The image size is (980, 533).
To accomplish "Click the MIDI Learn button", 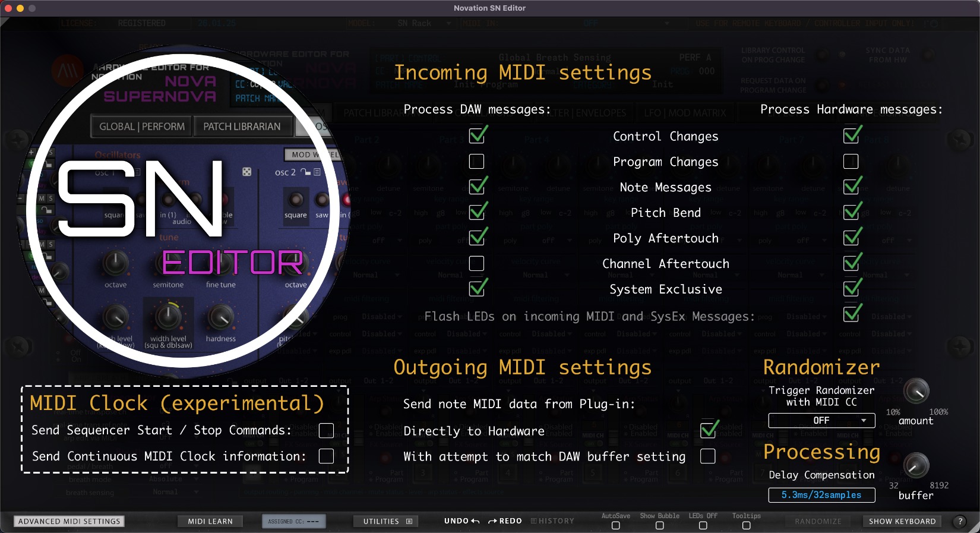I will [210, 521].
